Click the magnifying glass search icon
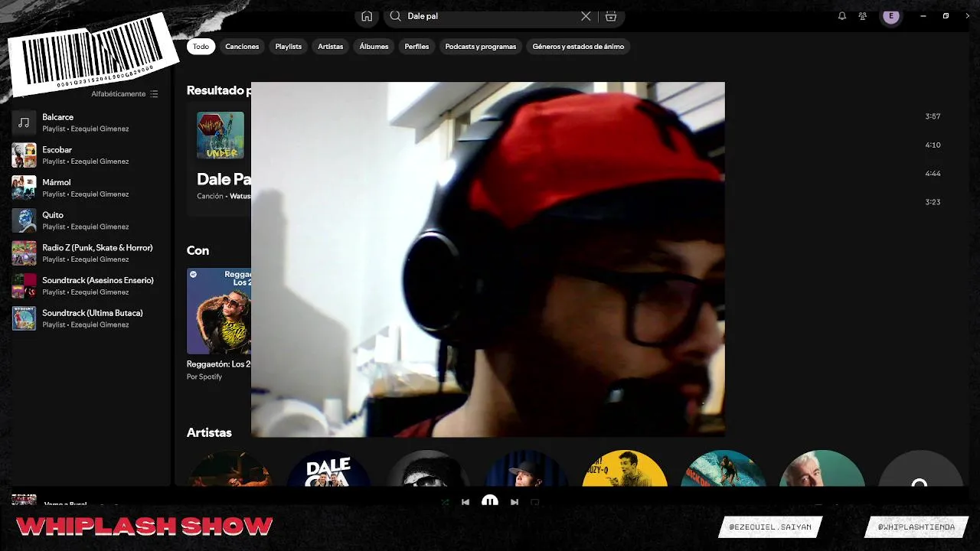Image resolution: width=980 pixels, height=551 pixels. pos(395,16)
